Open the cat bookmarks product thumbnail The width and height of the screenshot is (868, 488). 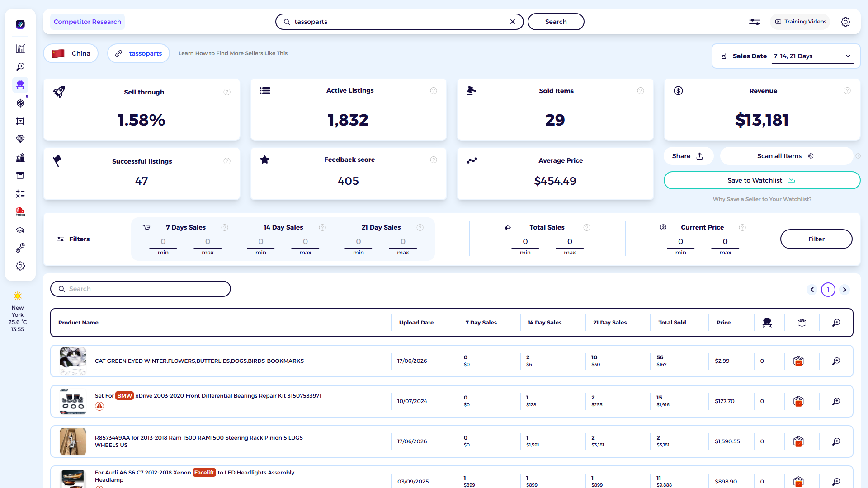(x=73, y=361)
